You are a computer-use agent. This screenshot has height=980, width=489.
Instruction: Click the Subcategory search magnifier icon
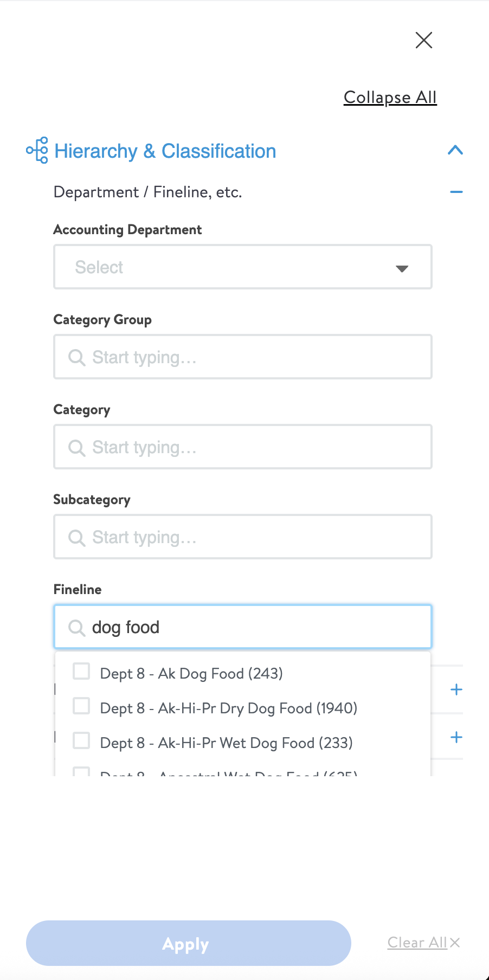click(x=76, y=537)
